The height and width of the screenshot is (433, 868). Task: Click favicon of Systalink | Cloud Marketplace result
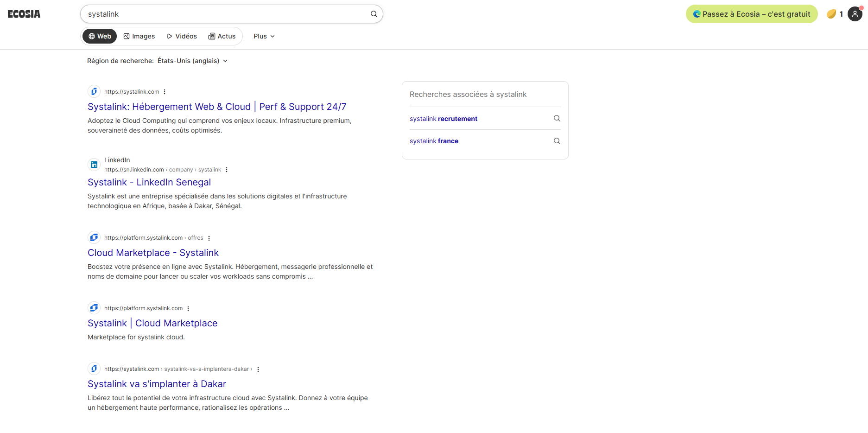point(94,308)
